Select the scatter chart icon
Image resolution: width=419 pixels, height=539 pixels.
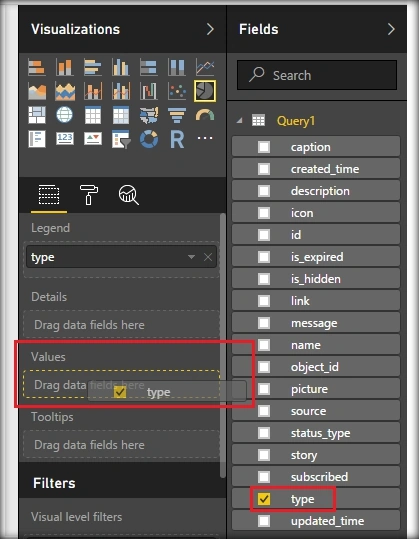pos(177,91)
